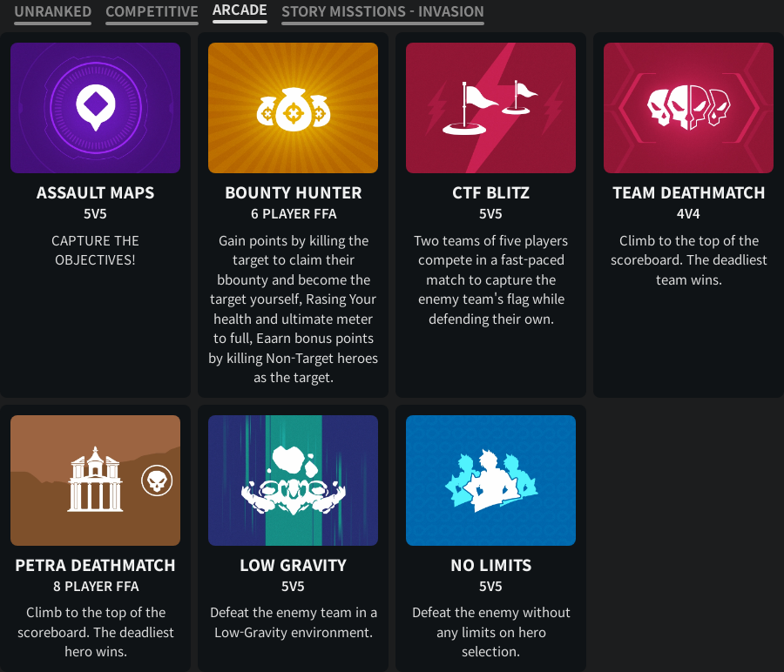
Task: Click the Team Deathmatch skulls icon
Action: click(x=688, y=108)
